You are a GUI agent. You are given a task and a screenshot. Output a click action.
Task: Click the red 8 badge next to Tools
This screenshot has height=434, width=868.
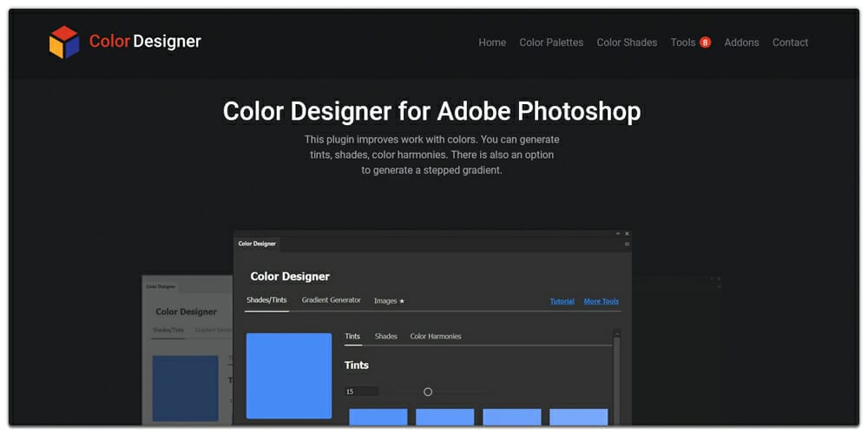[x=705, y=43]
